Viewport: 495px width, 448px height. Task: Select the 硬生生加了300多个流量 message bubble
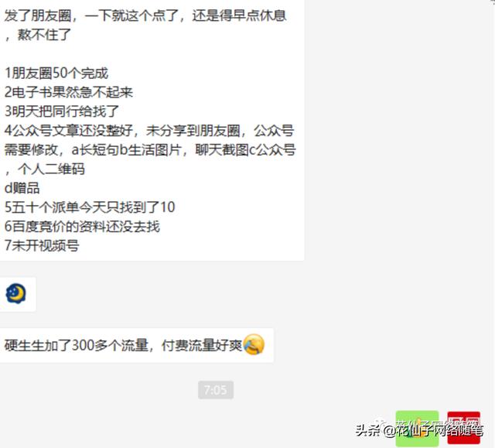point(136,345)
